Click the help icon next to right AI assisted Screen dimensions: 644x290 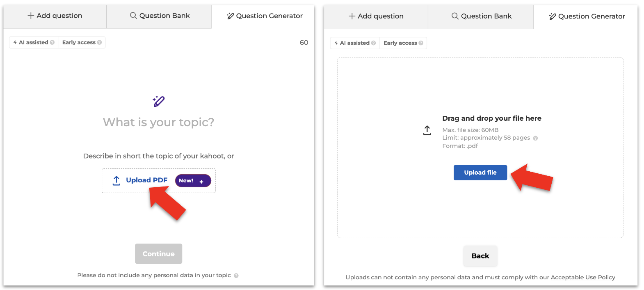click(373, 43)
